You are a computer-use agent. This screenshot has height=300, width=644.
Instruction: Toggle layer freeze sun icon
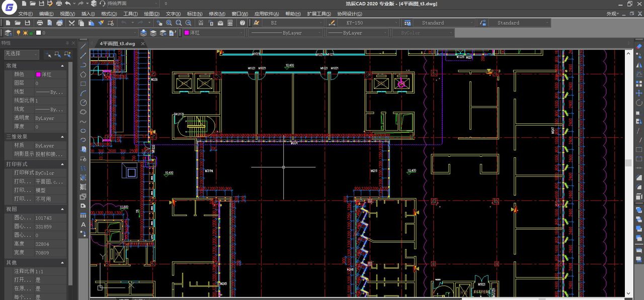point(25,33)
